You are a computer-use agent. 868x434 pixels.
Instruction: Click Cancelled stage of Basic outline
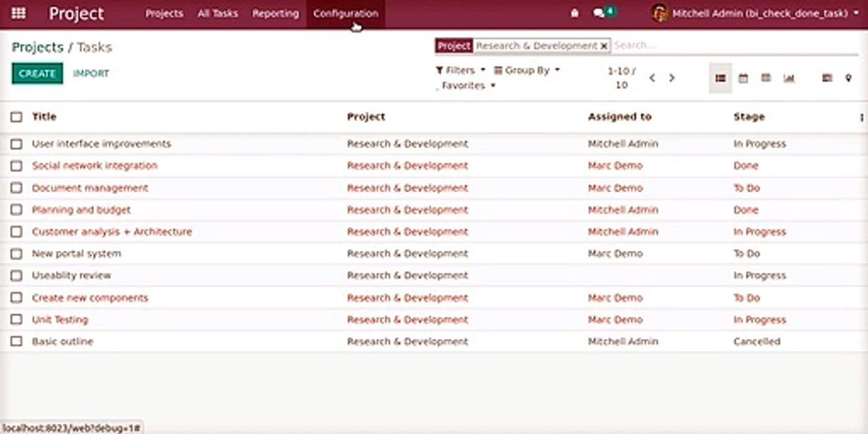(x=756, y=342)
